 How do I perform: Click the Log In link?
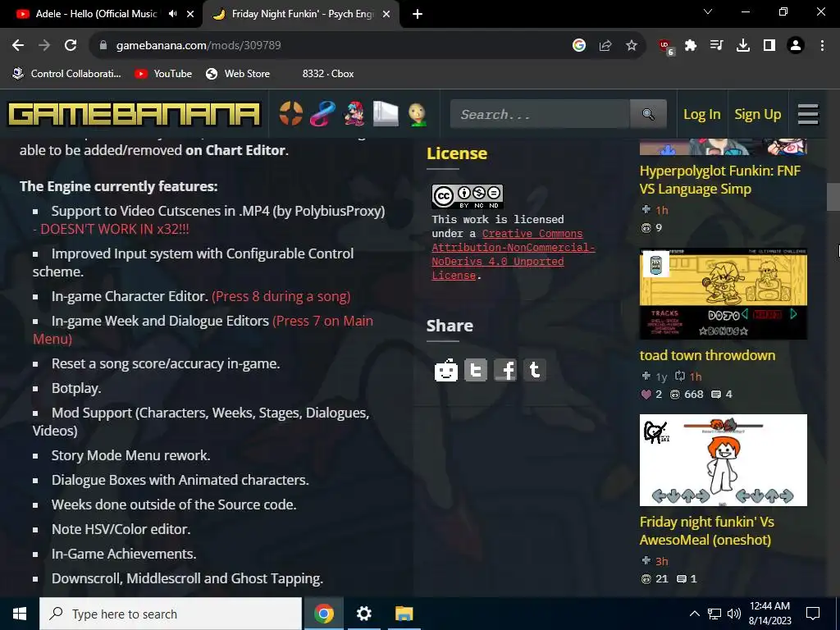(x=702, y=114)
